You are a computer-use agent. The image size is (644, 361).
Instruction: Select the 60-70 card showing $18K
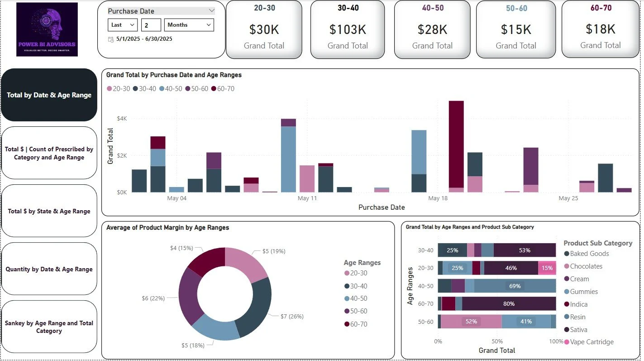click(601, 29)
